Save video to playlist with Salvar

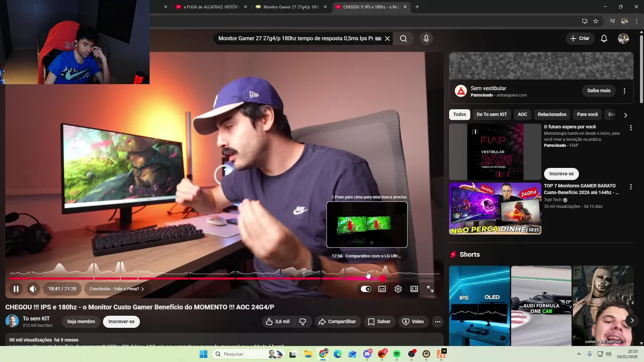(x=379, y=322)
